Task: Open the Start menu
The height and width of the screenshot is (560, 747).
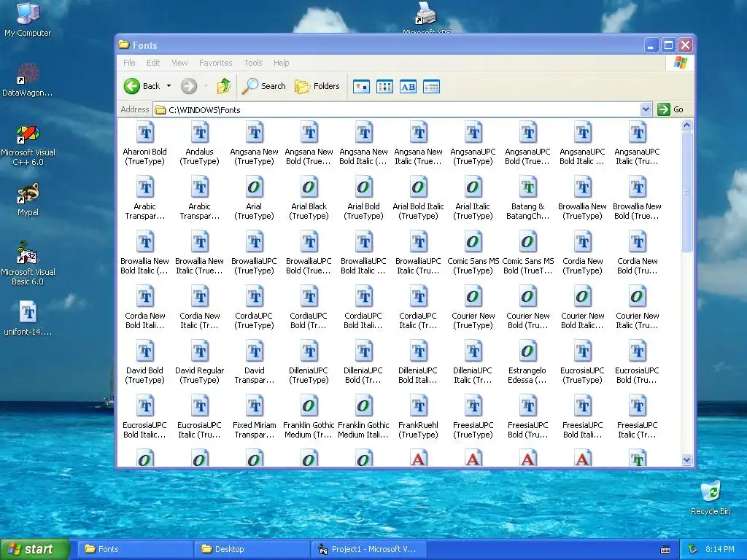Action: click(x=34, y=549)
